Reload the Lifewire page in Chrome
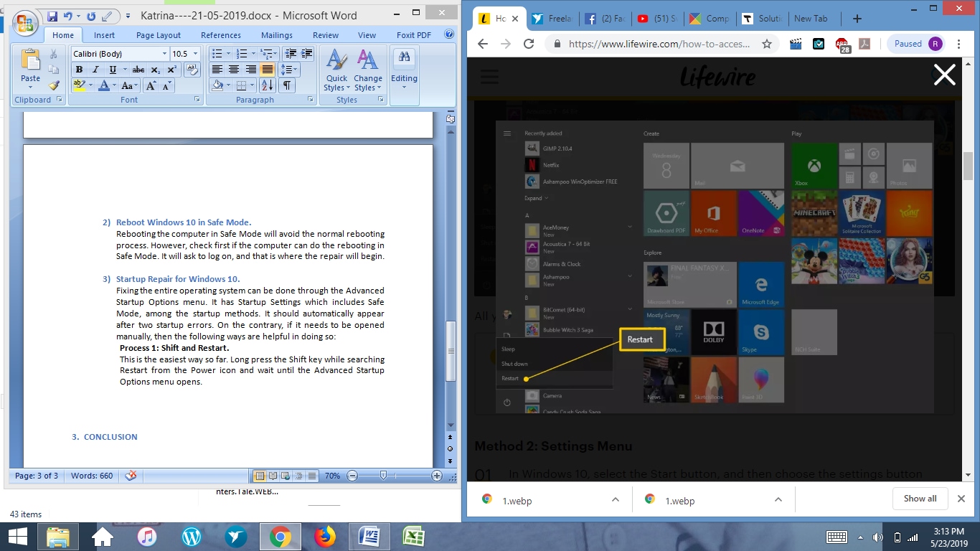The width and height of the screenshot is (980, 551). click(529, 44)
